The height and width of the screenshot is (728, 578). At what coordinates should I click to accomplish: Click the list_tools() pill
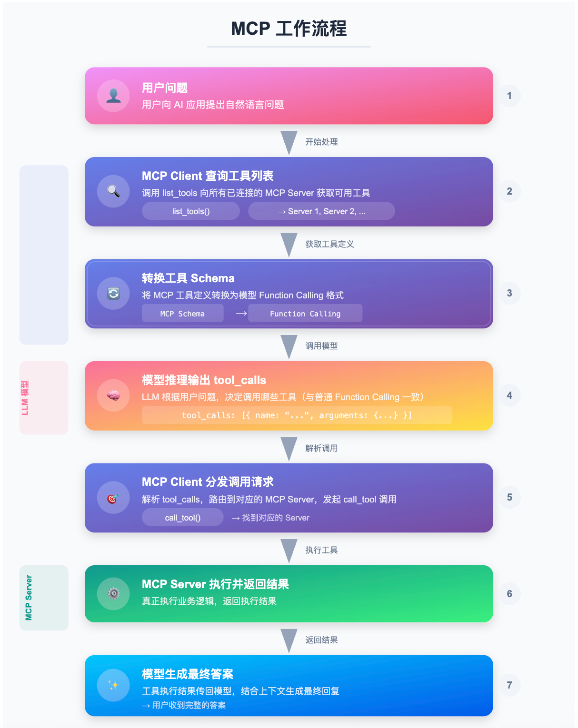(x=191, y=211)
